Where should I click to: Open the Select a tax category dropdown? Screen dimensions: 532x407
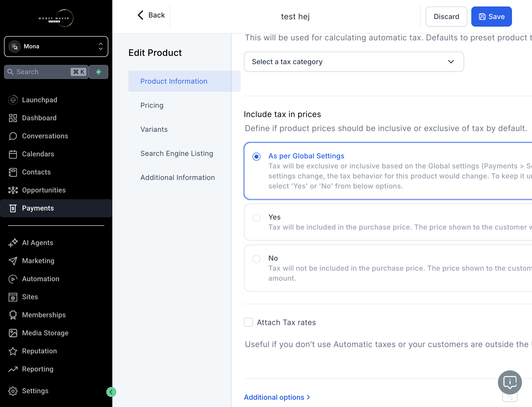pos(354,62)
